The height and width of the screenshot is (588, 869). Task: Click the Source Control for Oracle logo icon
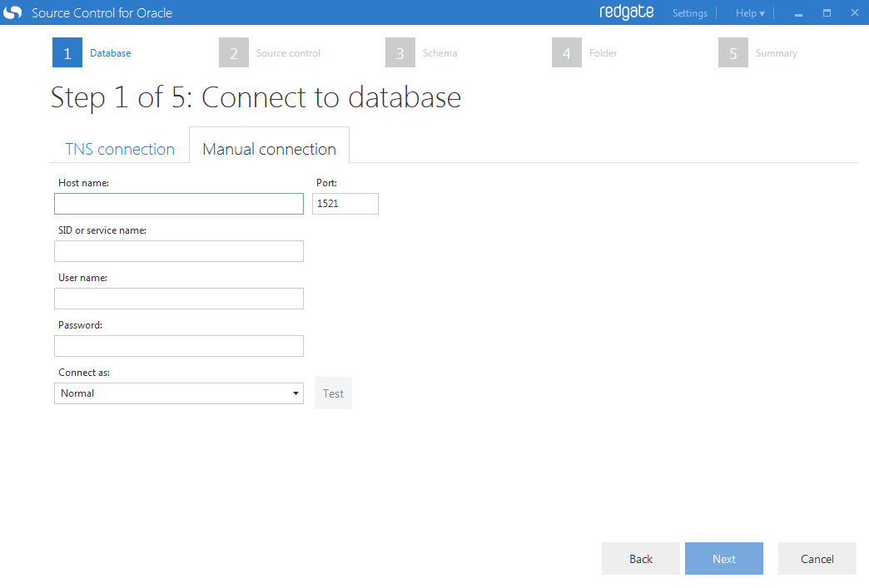click(12, 12)
